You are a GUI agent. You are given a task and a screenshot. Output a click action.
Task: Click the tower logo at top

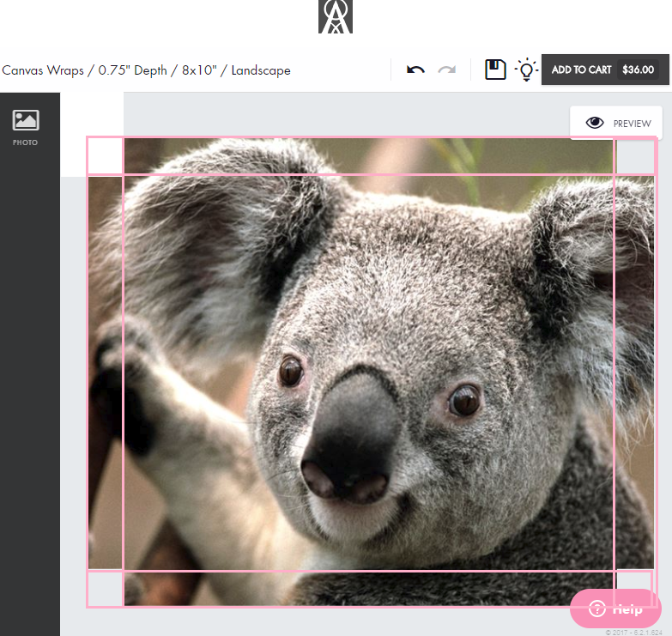pos(336,17)
